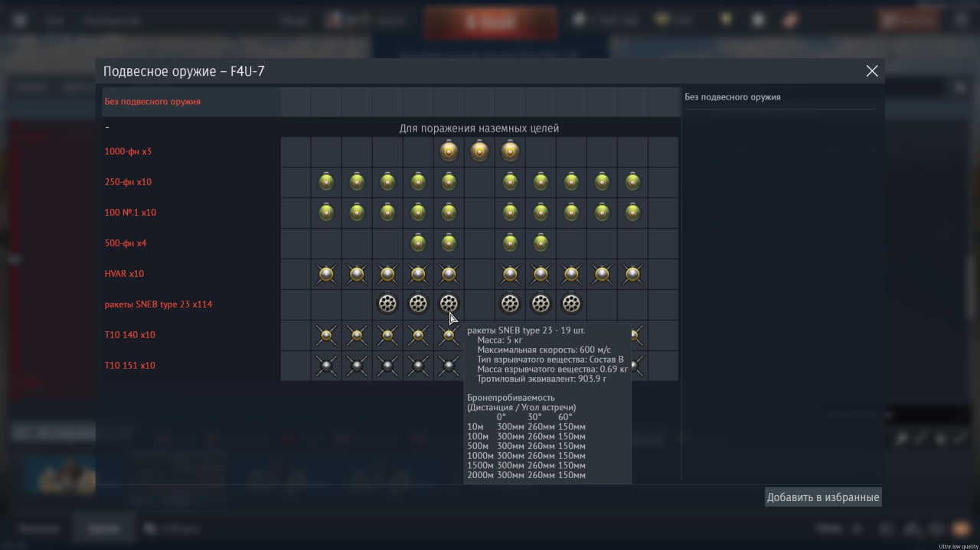Select middle bomb in 1000-фн x3 row

pos(479,151)
